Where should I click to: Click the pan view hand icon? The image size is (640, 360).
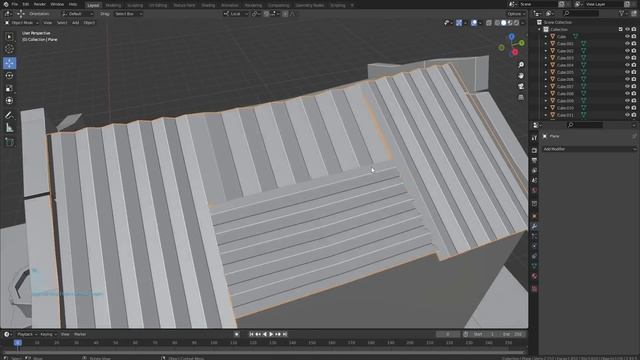point(521,76)
